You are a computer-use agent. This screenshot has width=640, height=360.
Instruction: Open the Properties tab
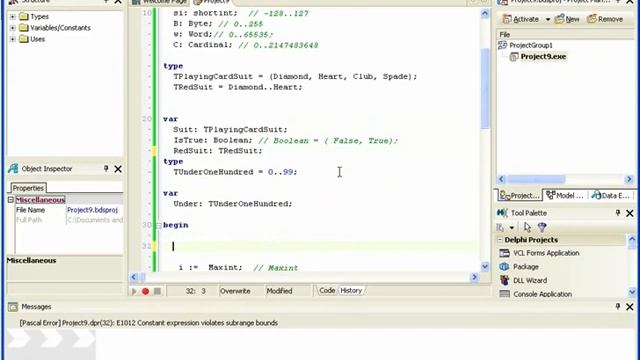point(28,188)
